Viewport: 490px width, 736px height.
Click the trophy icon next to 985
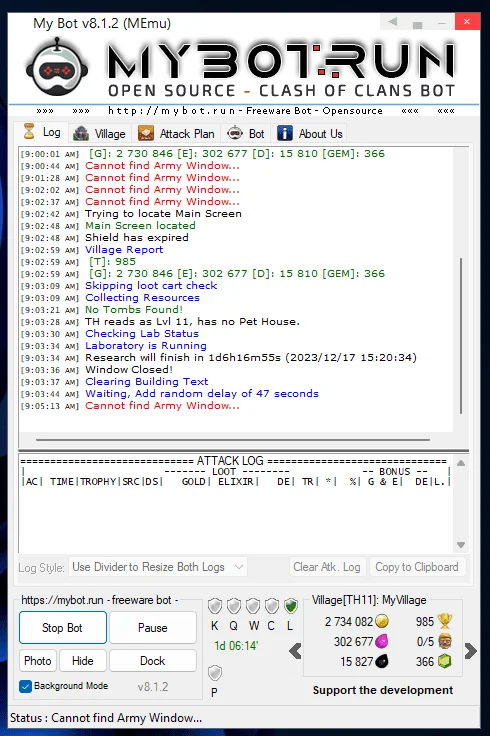(444, 621)
